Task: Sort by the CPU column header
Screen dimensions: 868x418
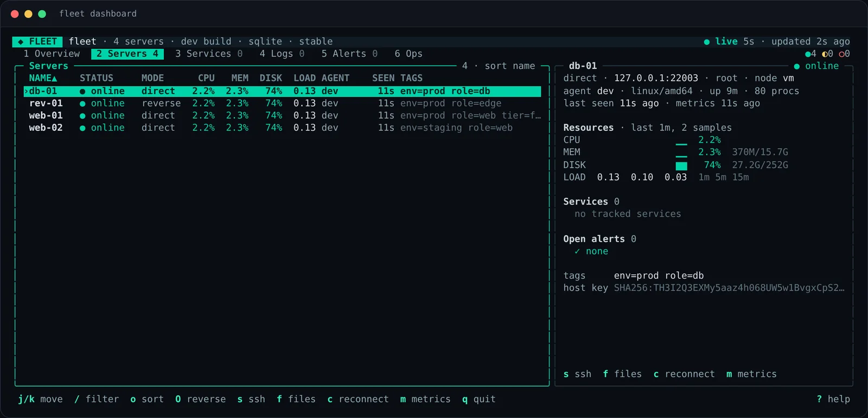Action: (206, 78)
